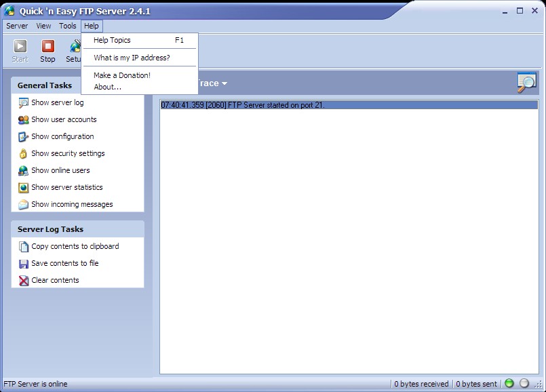
Task: Close the open Help menu
Action: tap(92, 26)
